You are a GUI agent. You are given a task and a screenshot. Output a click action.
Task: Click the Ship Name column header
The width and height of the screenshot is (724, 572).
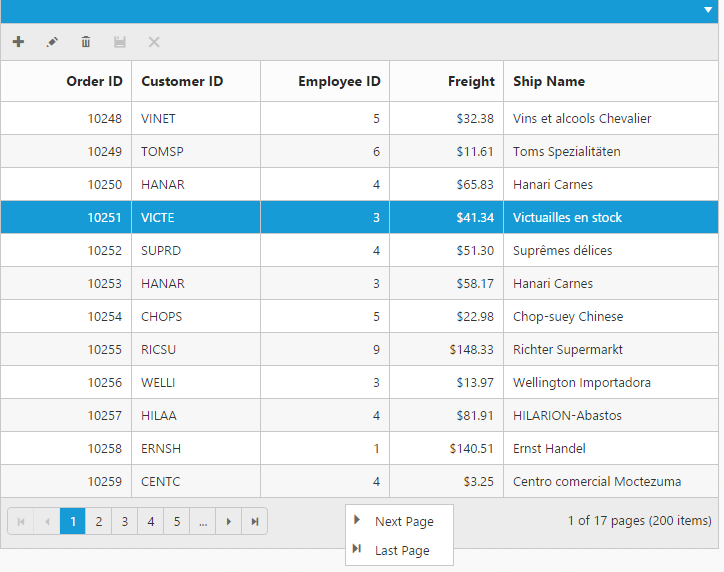549,81
